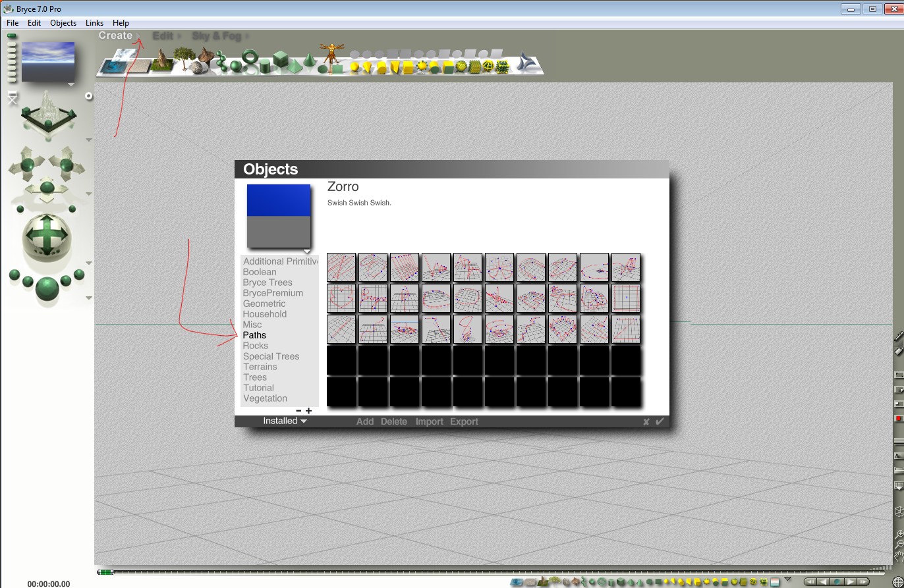
Task: Click the Nano Preview sky thumbnail
Action: coord(48,62)
